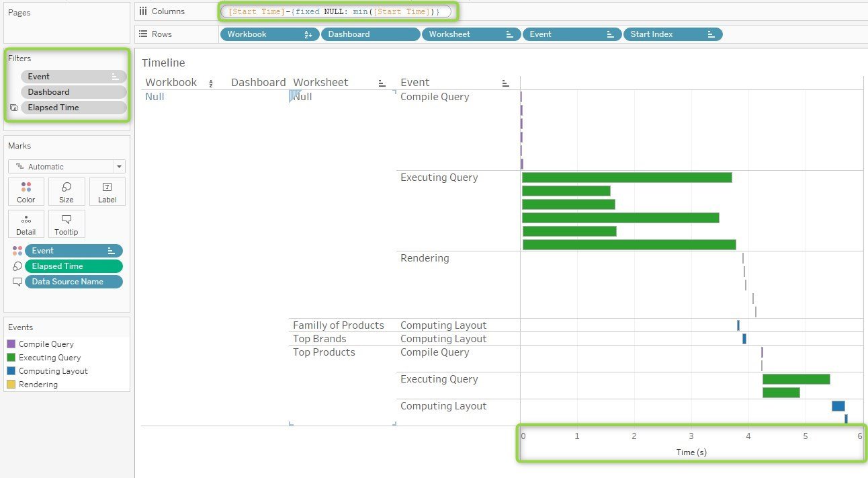868x478 pixels.
Task: Click sort indicator on the Workbook rows pill
Action: pos(308,34)
